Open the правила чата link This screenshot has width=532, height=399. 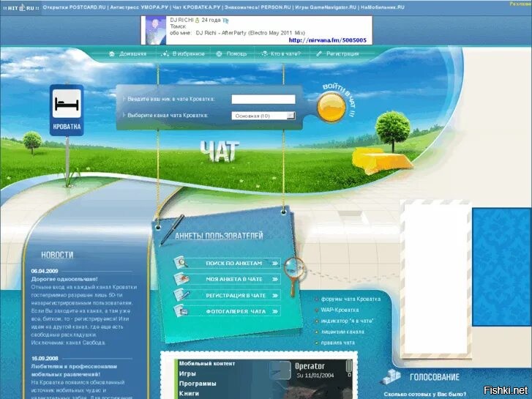(x=338, y=343)
